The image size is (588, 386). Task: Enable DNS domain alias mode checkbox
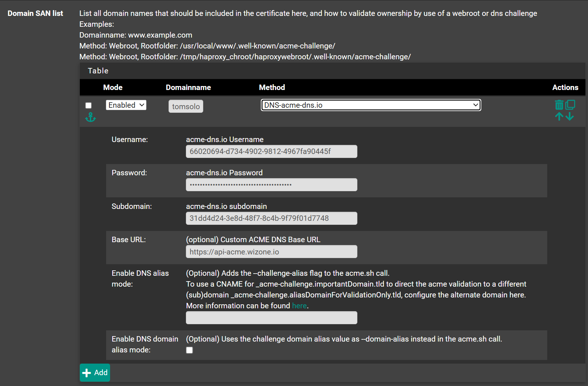tap(189, 350)
